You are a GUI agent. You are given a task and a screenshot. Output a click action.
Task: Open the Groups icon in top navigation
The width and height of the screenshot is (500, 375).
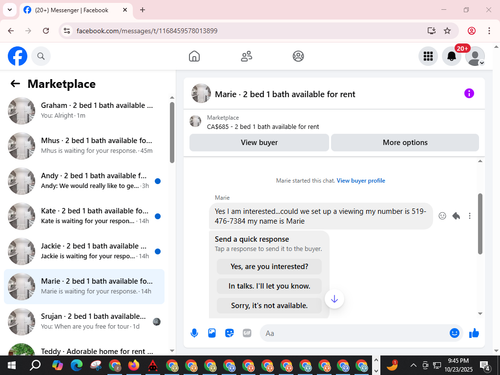pos(298,56)
